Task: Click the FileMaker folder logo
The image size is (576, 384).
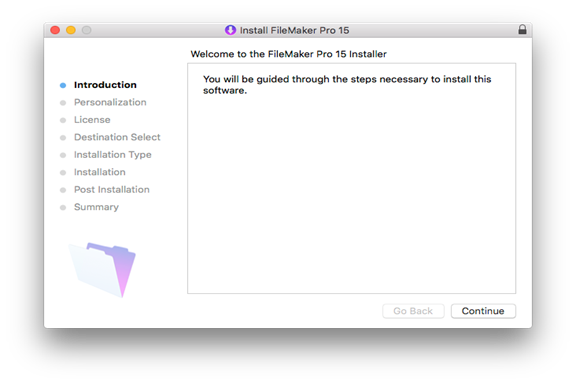Action: coord(102,270)
